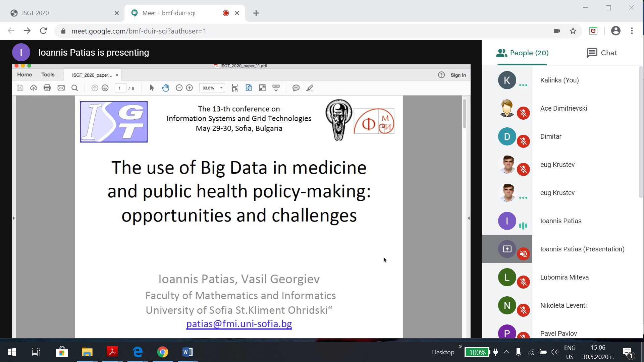Screen dimensions: 644x362
Task: Open Word from taskbar
Action: pyautogui.click(x=187, y=352)
